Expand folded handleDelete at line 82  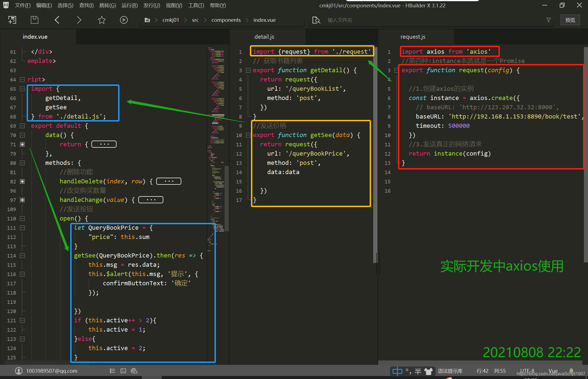[22, 181]
